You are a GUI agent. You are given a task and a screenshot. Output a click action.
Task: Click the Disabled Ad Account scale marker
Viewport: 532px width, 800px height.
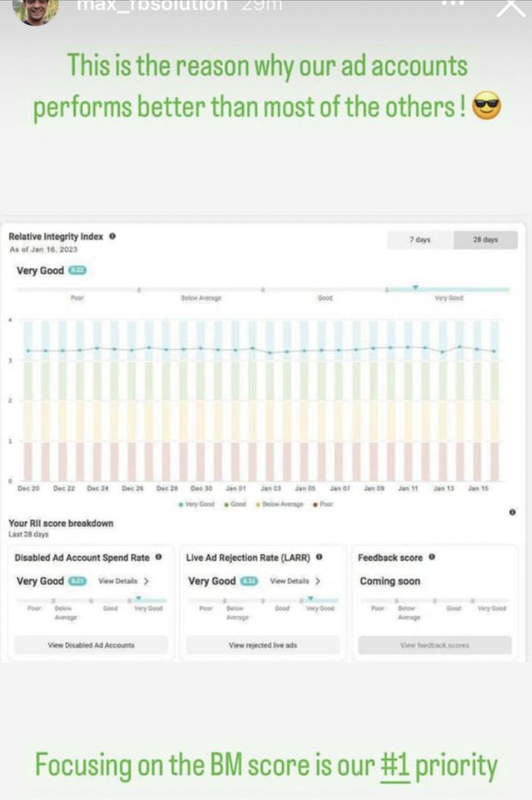click(138, 598)
